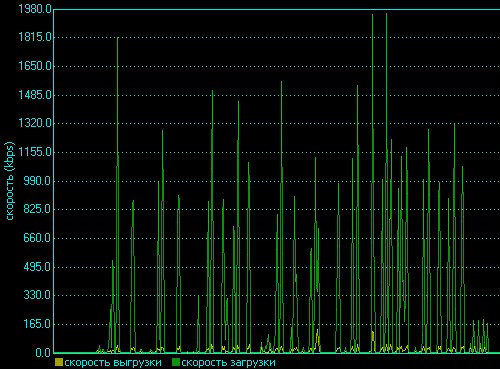Click the 1320.0 y-axis label
The image size is (500, 369).
click(35, 123)
